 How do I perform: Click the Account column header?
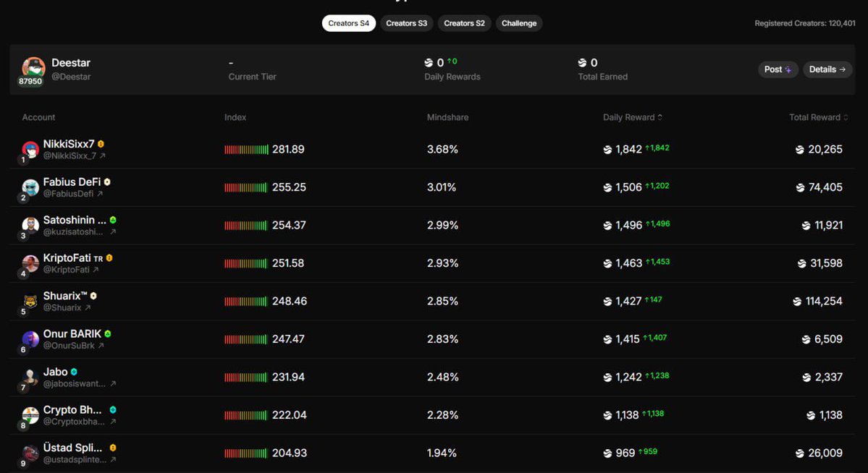click(x=38, y=117)
